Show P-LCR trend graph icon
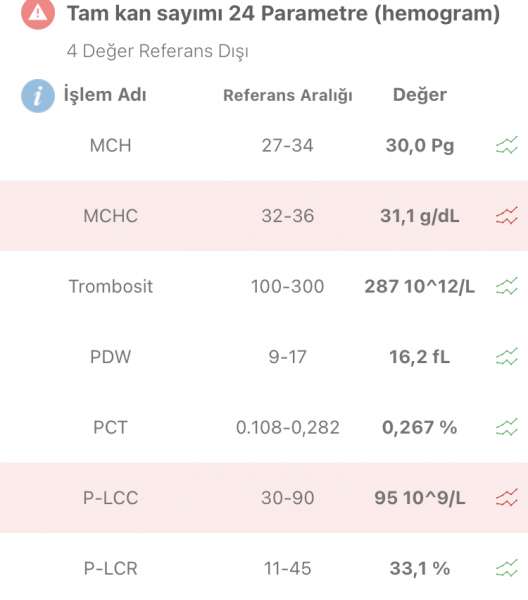Screen dimensions: 528x600 click(x=507, y=568)
